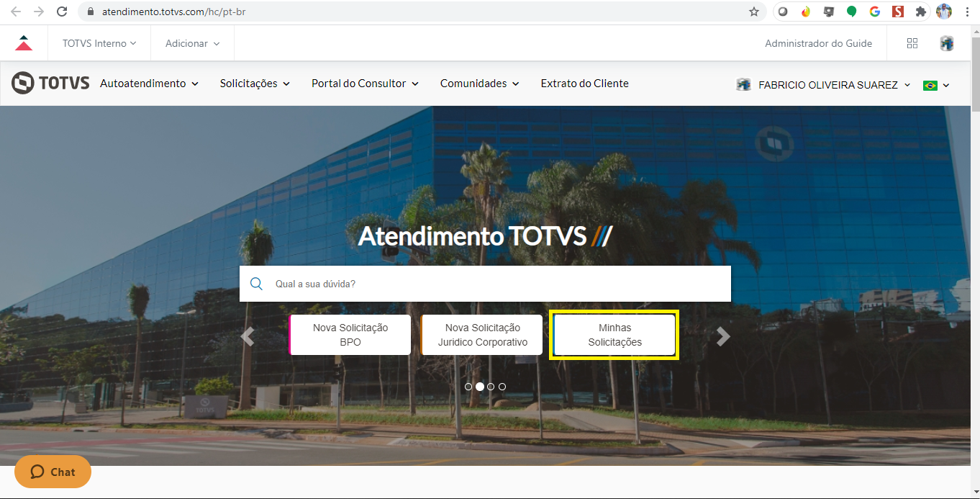Screen dimensions: 980x499
Task: Click Nova Solicitação Juridico Corporativo button
Action: pyautogui.click(x=482, y=335)
